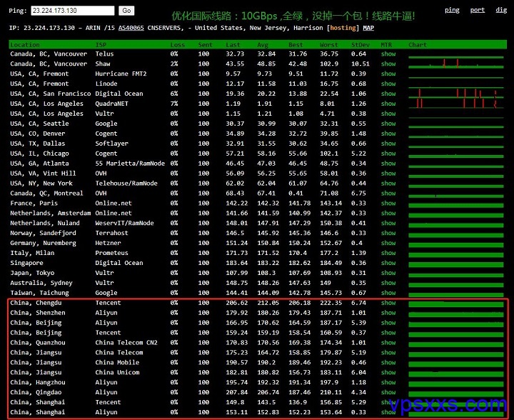
Task: Show MTR for San Francisco Digital Ocean
Action: tap(388, 94)
